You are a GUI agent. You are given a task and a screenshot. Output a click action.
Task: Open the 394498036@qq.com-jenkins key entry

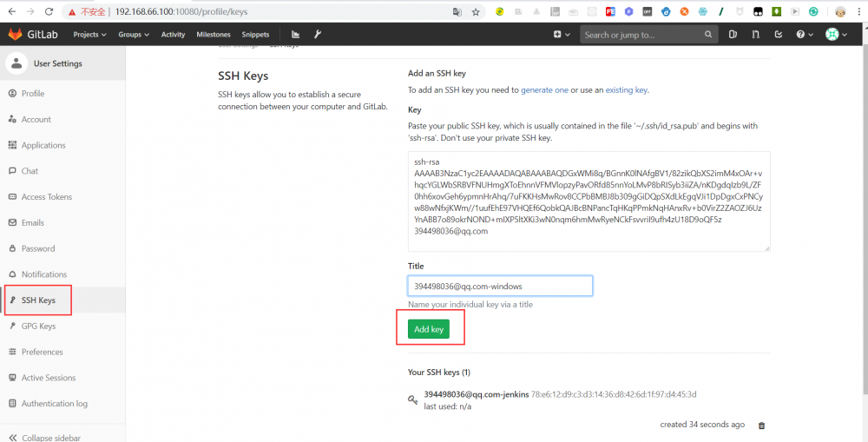click(476, 394)
